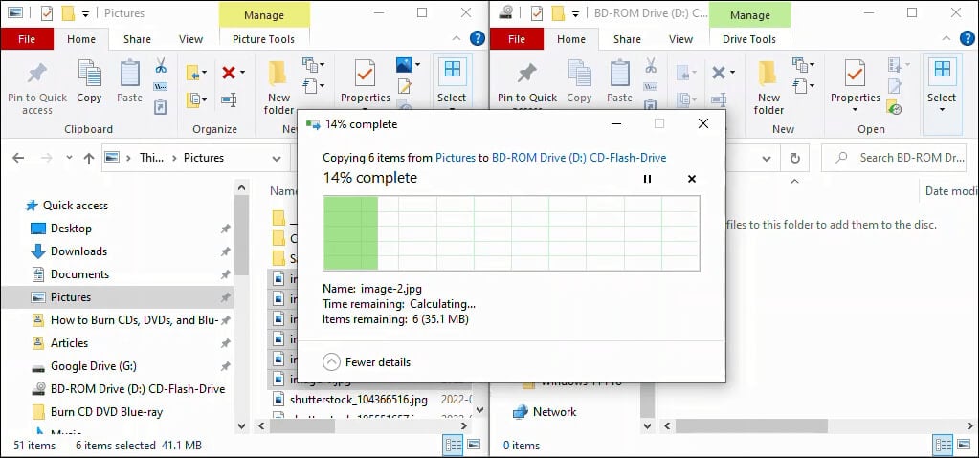Open the Share tab in BD-ROM window
This screenshot has width=980, height=458.
coord(627,39)
